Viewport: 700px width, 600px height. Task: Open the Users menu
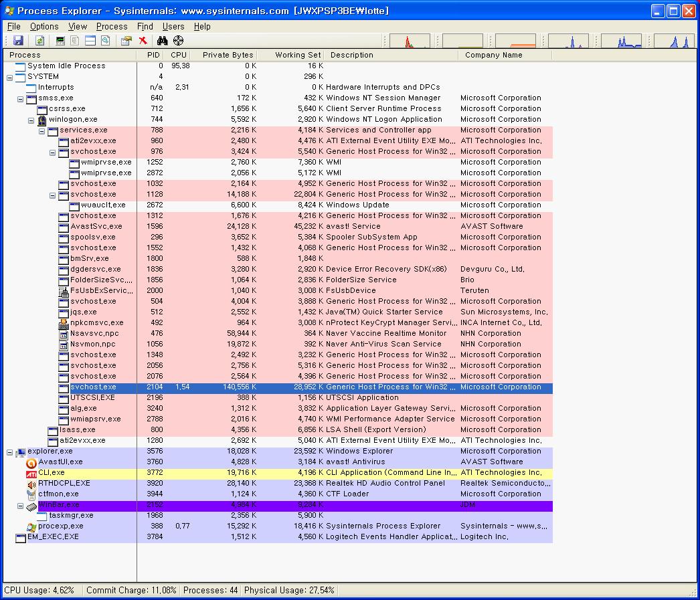click(x=173, y=26)
